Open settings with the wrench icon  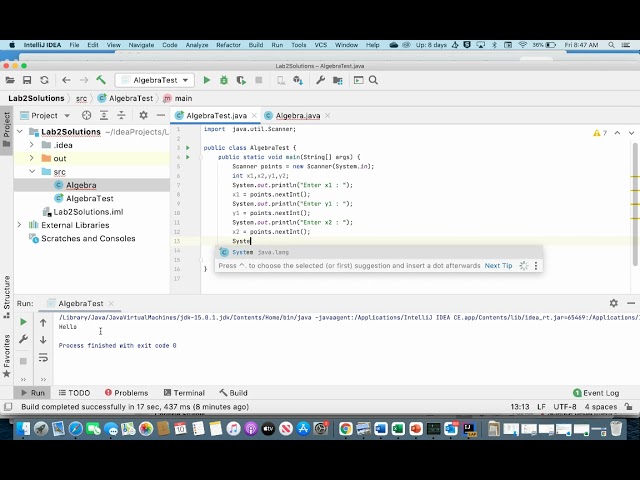[320, 80]
